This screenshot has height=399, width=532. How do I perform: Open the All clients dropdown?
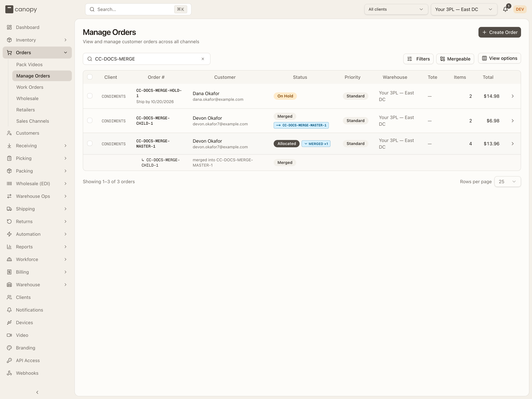click(x=396, y=9)
